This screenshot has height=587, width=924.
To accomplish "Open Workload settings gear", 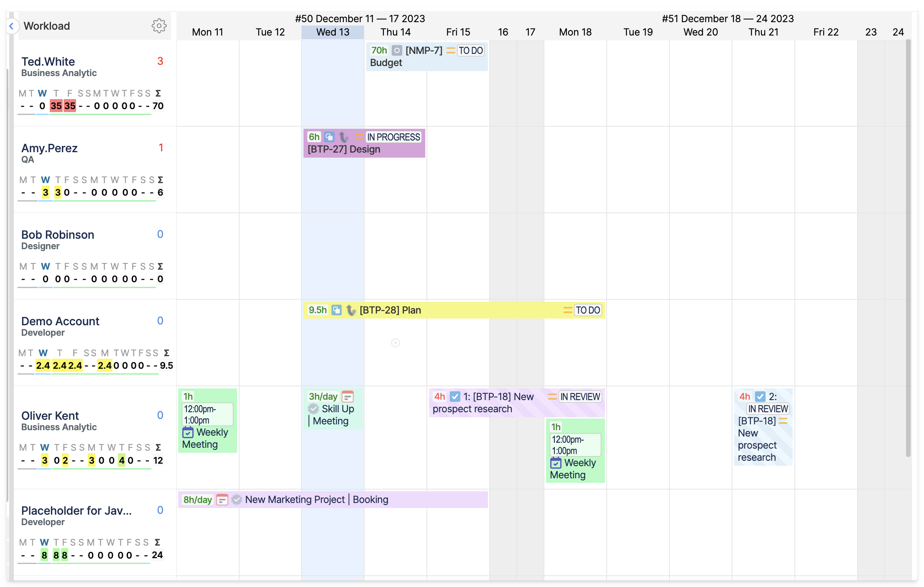I will pyautogui.click(x=159, y=26).
